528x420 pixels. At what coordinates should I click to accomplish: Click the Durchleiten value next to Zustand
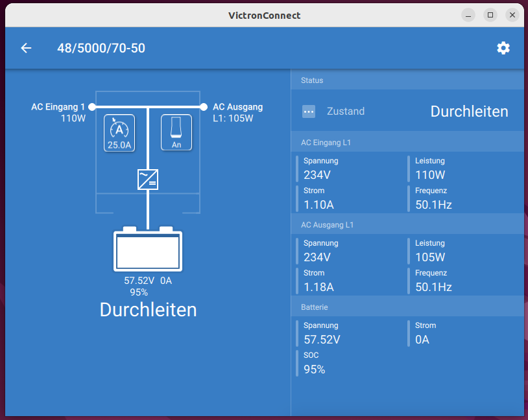point(470,111)
